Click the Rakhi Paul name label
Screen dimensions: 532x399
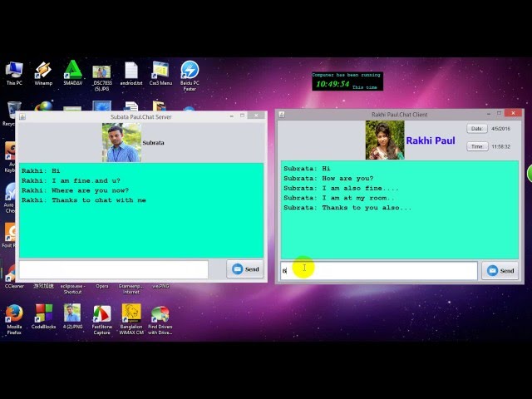click(431, 140)
